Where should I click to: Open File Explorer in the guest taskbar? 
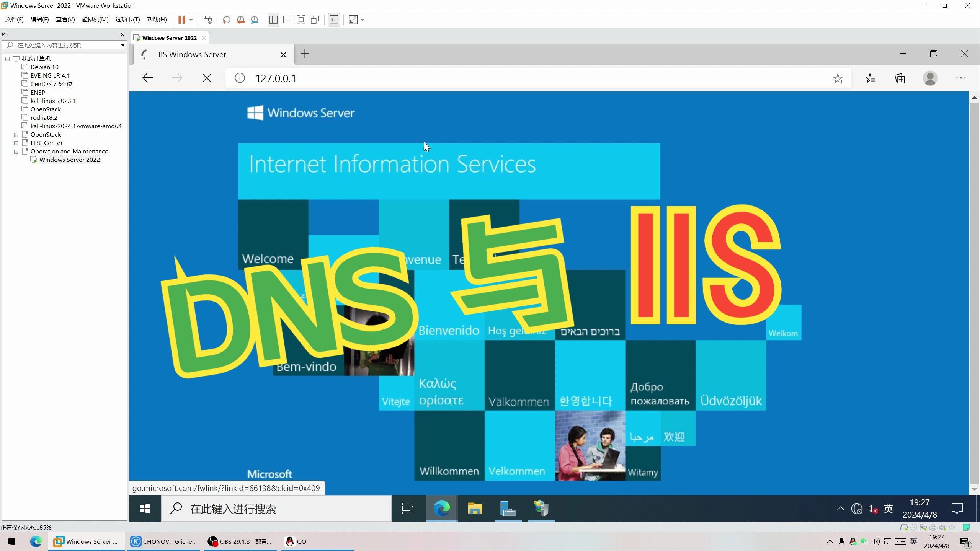click(475, 509)
